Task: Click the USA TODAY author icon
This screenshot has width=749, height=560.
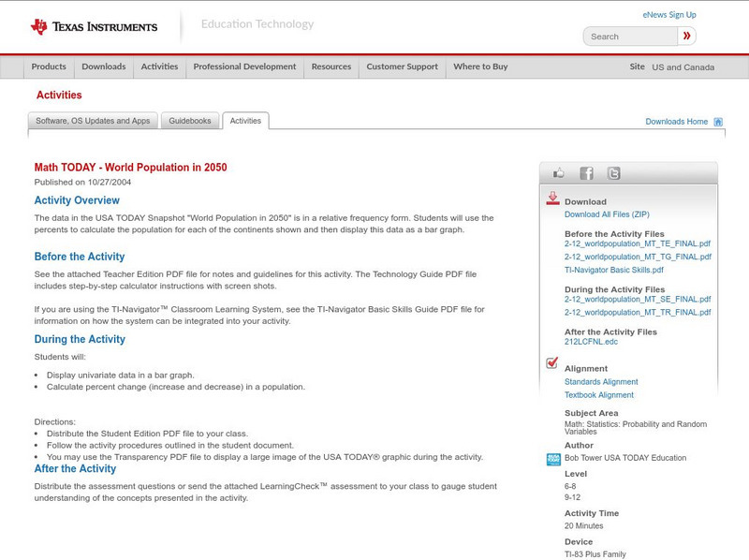Action: coord(553,459)
